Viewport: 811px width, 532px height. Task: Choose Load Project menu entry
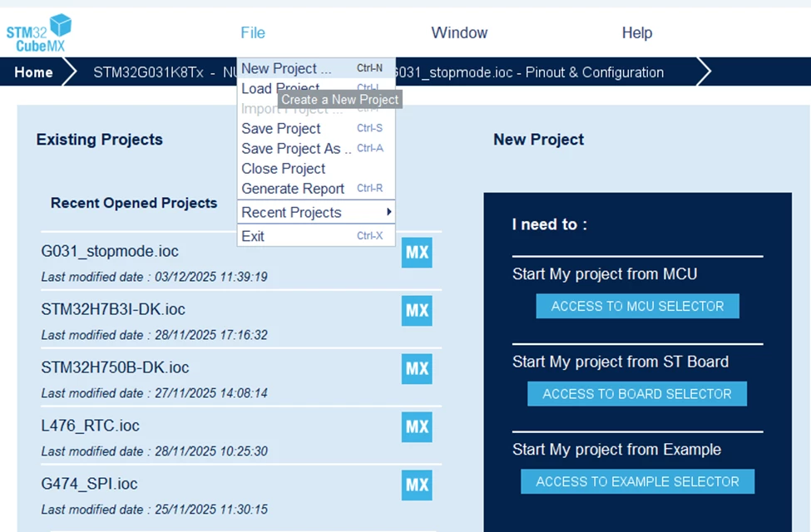[x=316, y=88]
